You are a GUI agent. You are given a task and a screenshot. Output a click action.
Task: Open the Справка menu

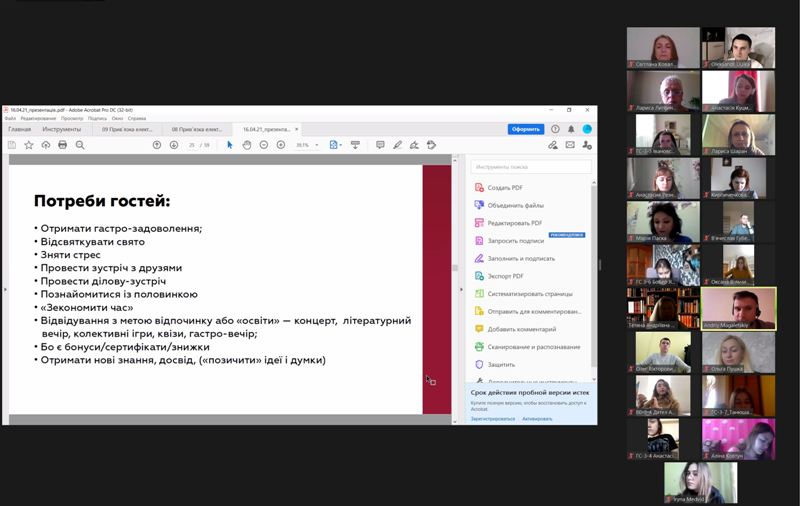(137, 118)
